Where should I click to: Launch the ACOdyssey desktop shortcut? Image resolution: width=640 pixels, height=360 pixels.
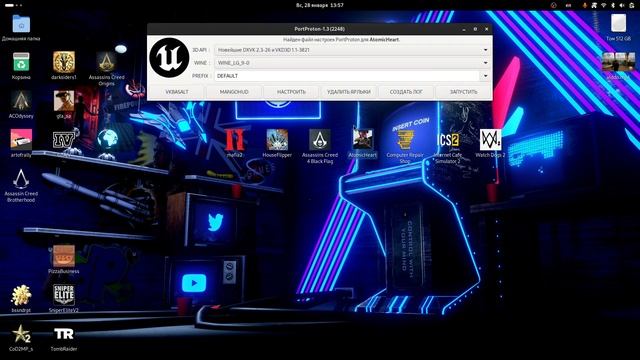21,101
